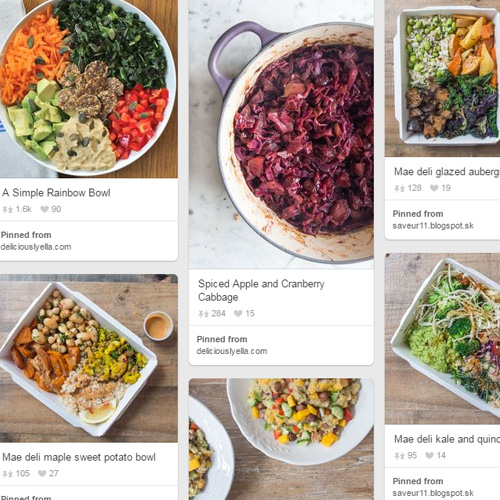
Task: Open the quinoa salad bowl photo
Action: coord(281,439)
